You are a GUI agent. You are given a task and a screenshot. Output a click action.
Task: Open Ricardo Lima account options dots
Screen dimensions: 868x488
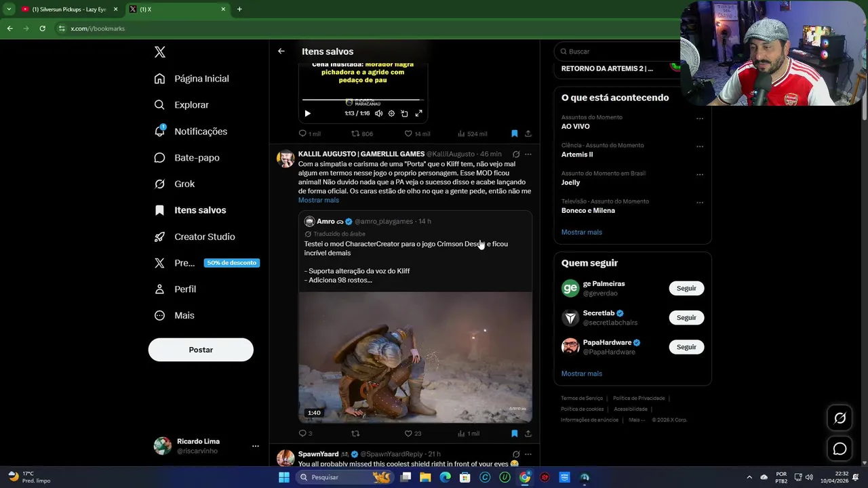(256, 446)
